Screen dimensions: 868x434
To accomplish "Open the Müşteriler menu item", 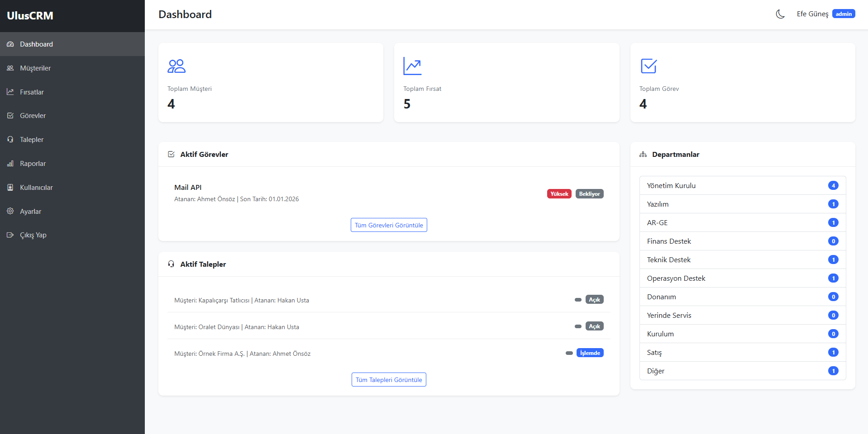I will 35,68.
